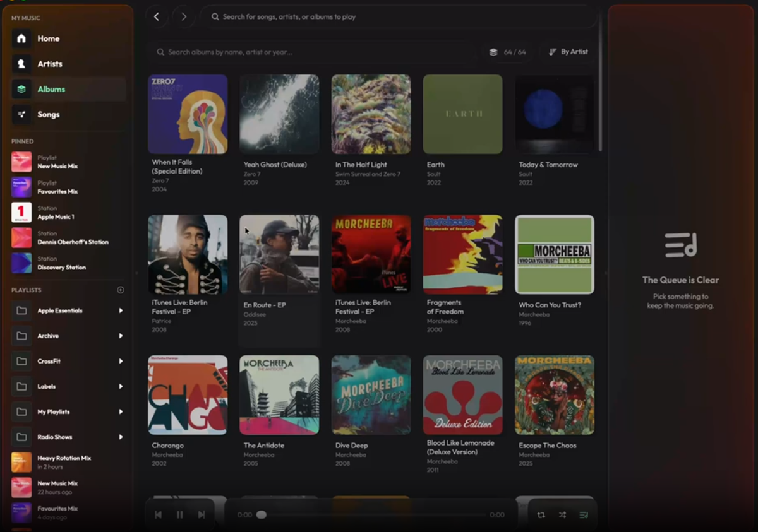This screenshot has width=758, height=532.
Task: Click the previous track button
Action: tap(159, 515)
